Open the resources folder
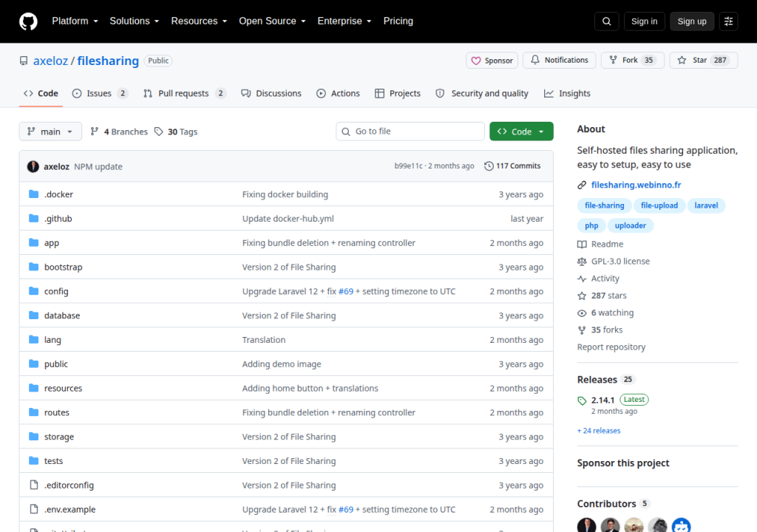757x532 pixels. click(x=64, y=388)
